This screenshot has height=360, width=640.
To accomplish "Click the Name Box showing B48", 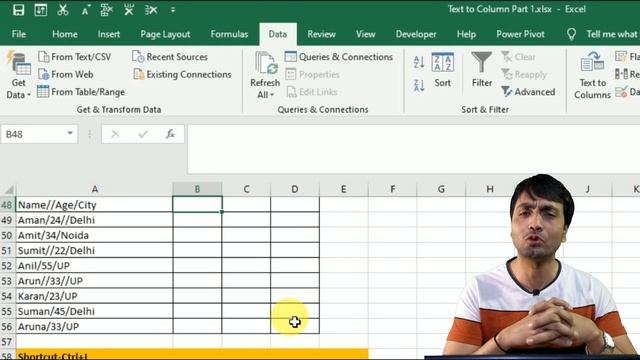I will pos(33,134).
